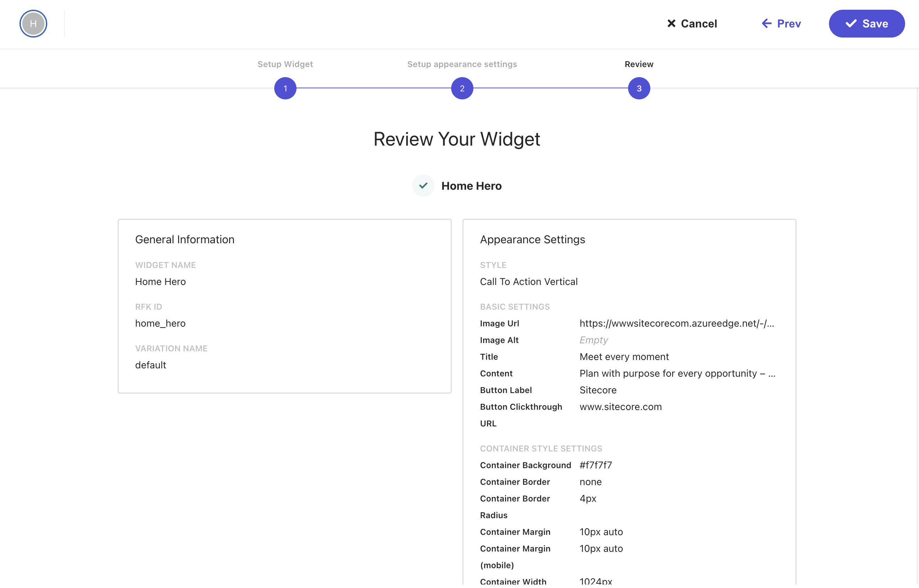
Task: Click the Button Label value Sitecore
Action: [x=598, y=390]
